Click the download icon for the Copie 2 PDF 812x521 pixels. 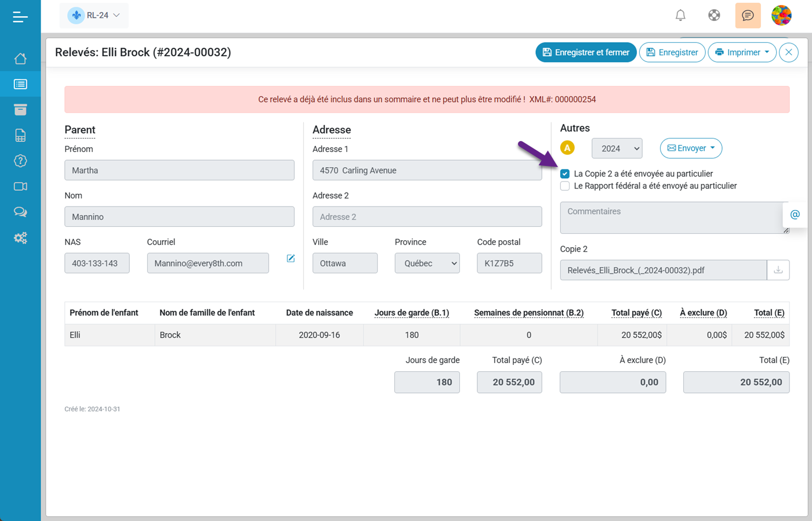click(x=778, y=270)
